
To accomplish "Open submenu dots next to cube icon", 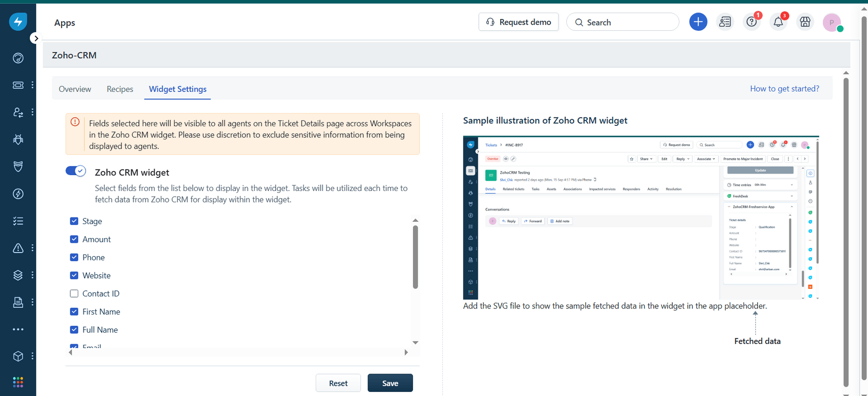I will coord(32,356).
